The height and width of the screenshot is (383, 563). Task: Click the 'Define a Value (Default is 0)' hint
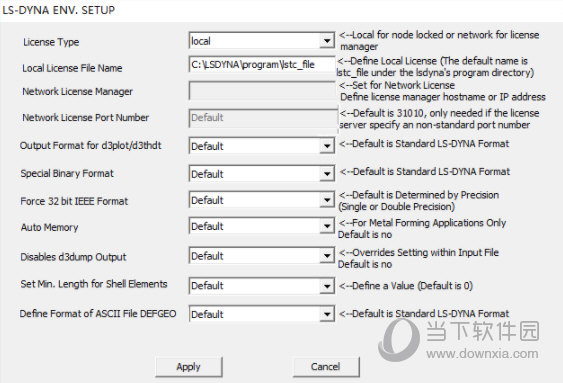(x=406, y=286)
